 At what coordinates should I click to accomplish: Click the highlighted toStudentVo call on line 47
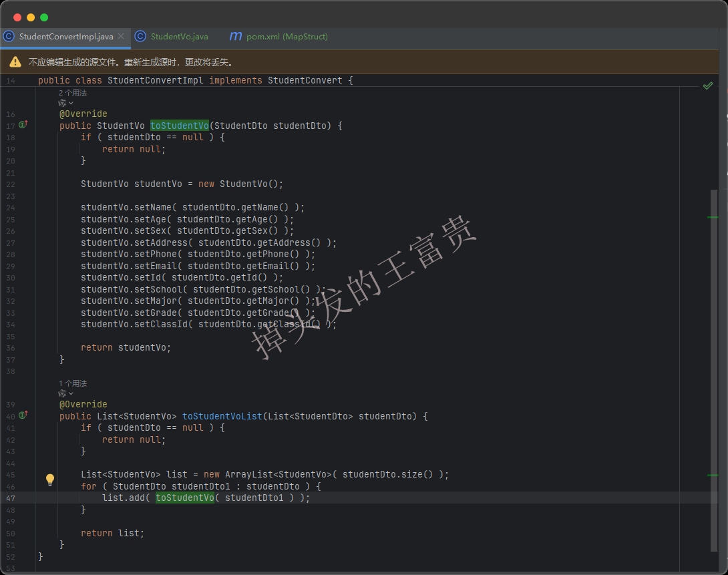click(x=185, y=498)
